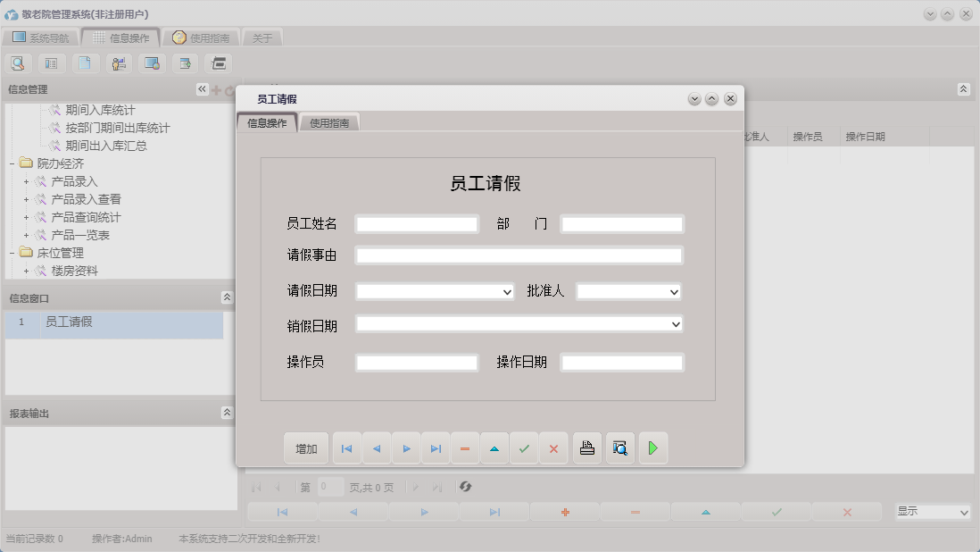This screenshot has height=552, width=980.
Task: Open print preview in the 员工请假 dialog
Action: [619, 447]
